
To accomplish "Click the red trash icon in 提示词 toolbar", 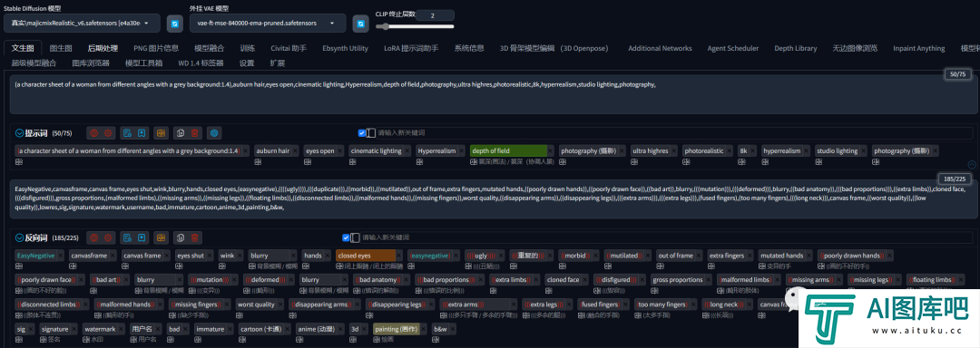I will 195,133.
